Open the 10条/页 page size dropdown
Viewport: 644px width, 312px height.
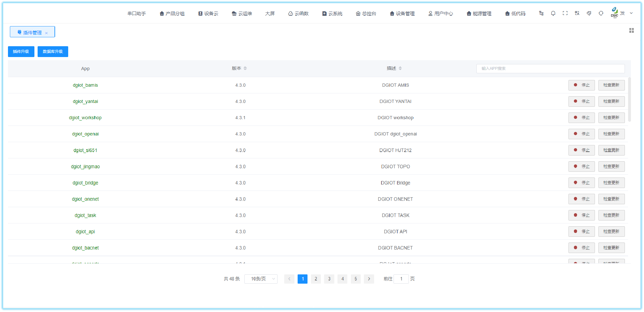[261, 279]
